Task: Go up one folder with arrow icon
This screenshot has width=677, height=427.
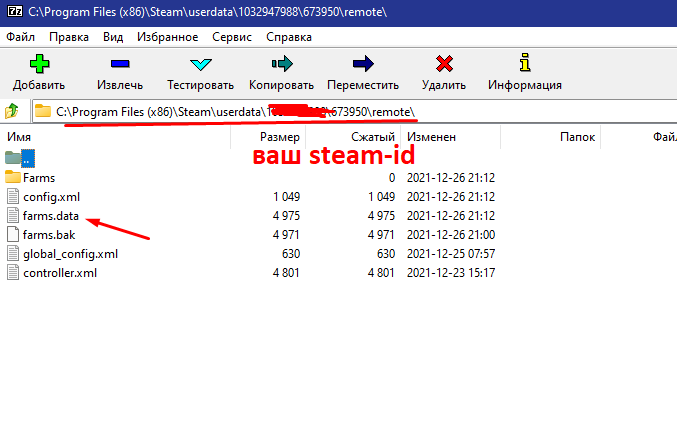Action: coord(12,111)
